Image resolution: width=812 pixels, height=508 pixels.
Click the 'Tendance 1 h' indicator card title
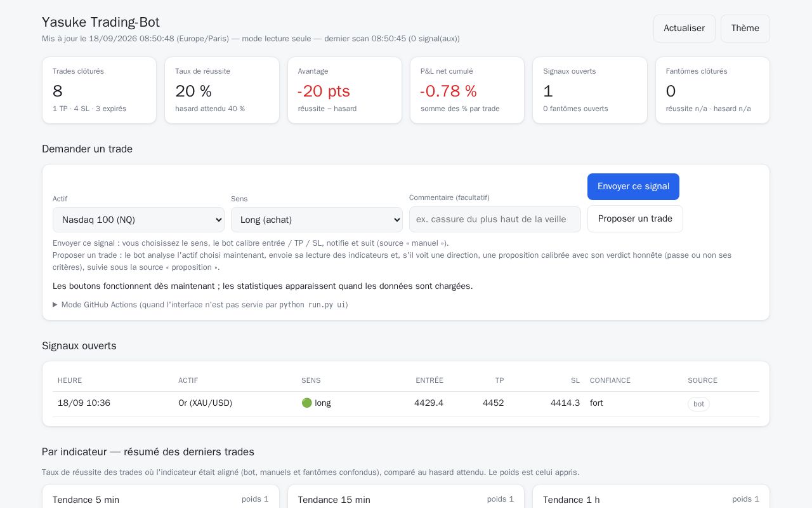click(572, 500)
